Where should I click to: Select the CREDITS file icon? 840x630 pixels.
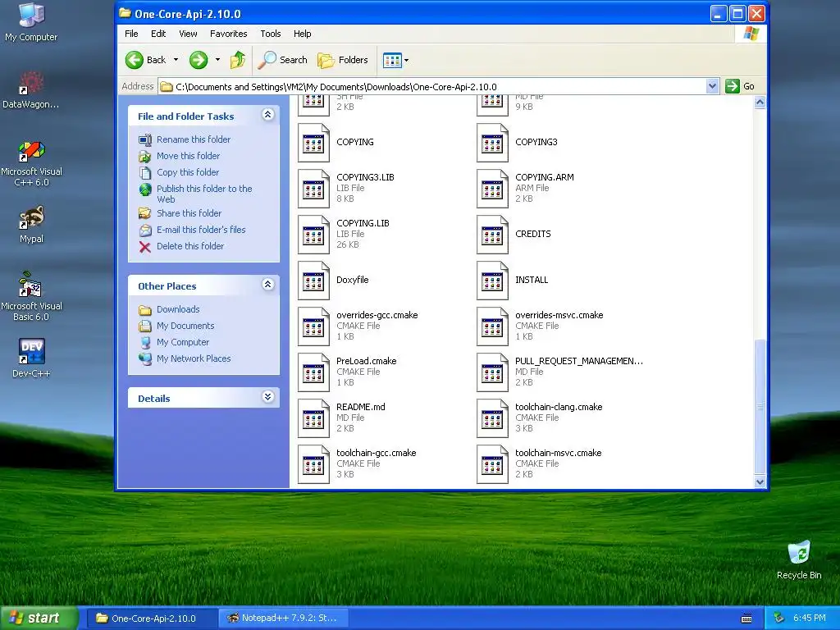[492, 235]
